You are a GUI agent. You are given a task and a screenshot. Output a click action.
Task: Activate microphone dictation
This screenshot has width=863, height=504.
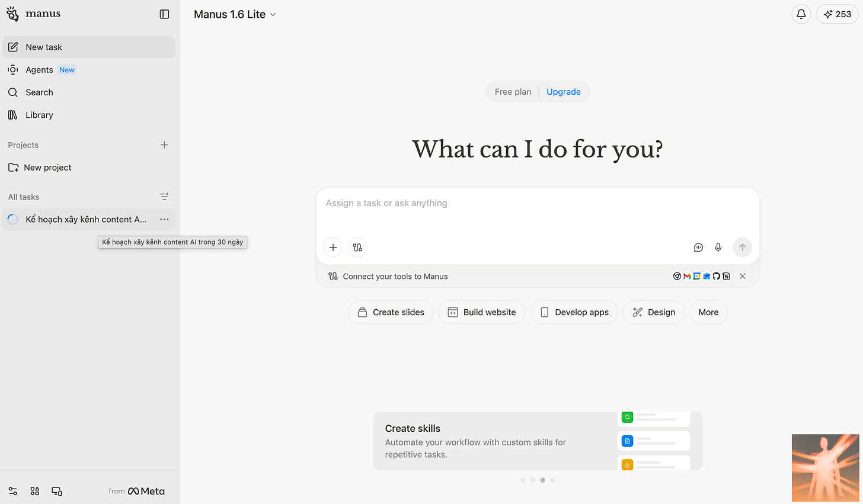718,248
